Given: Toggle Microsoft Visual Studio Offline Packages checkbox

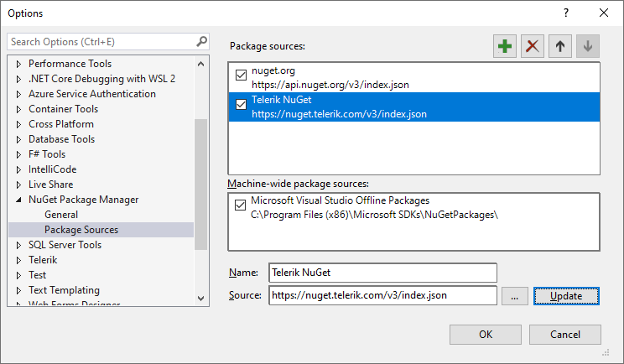Looking at the screenshot, I should 240,205.
